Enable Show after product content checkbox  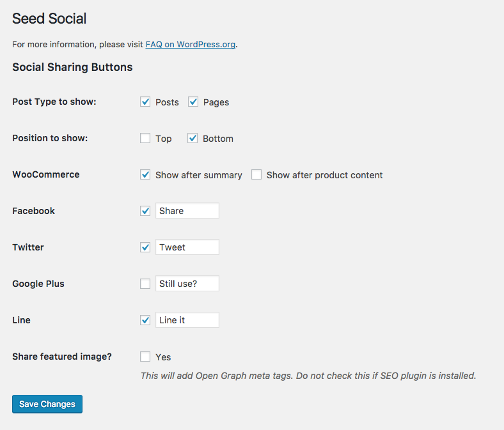point(256,174)
